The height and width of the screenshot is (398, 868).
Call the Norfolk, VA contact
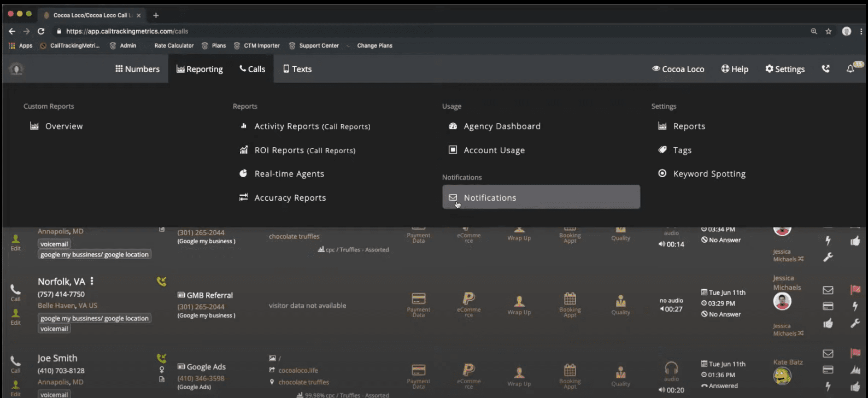tap(15, 292)
